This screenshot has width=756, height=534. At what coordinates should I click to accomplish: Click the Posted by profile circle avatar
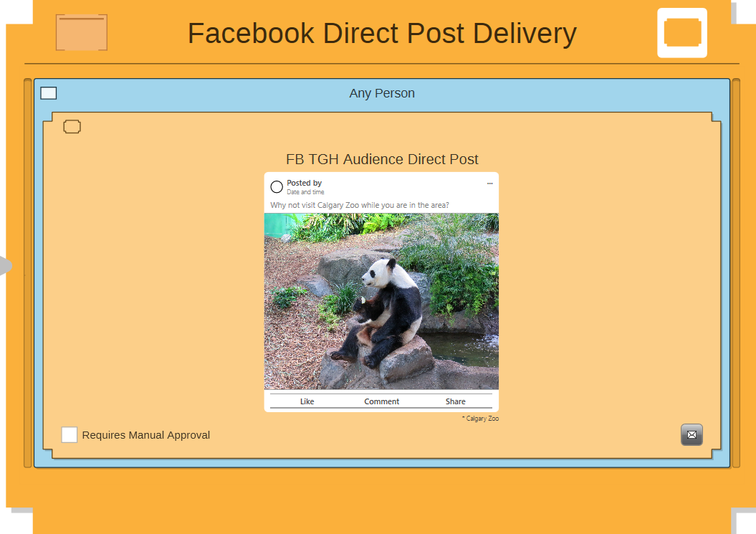(277, 186)
